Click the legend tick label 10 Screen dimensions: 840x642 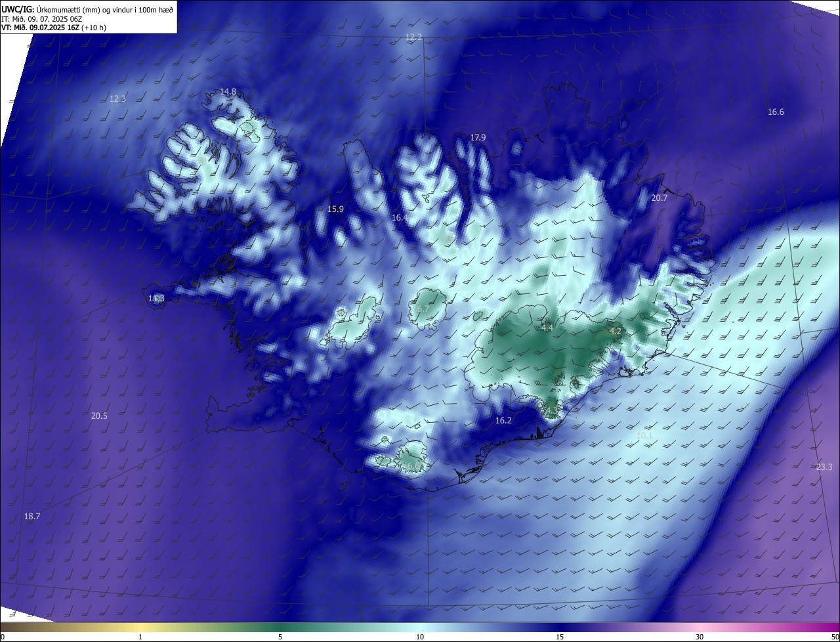(420, 637)
